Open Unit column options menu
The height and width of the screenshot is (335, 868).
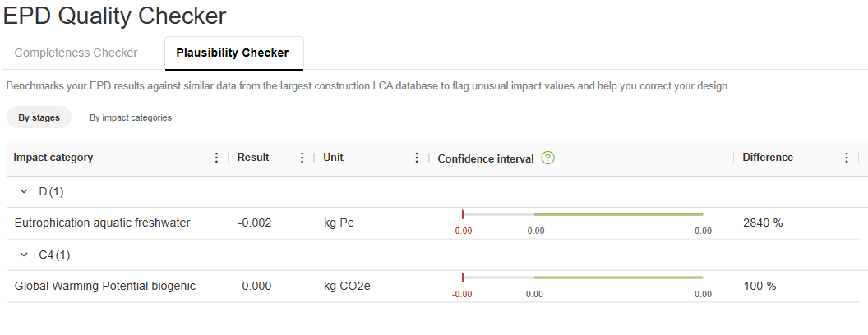[417, 158]
